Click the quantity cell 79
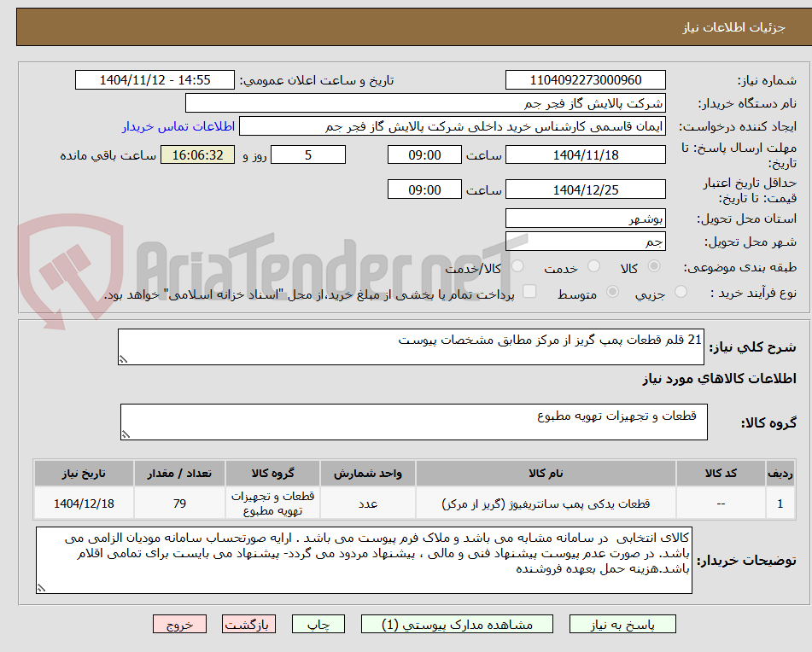 coord(179,503)
